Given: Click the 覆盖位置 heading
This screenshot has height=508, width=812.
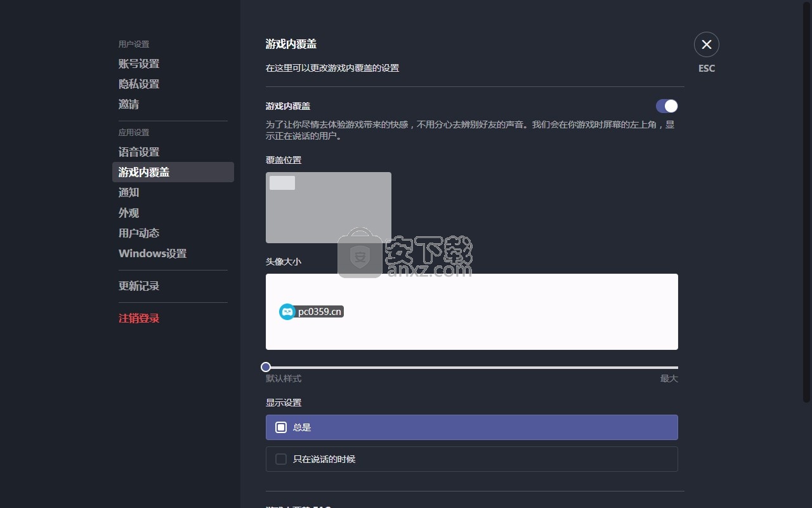Looking at the screenshot, I should click(284, 160).
